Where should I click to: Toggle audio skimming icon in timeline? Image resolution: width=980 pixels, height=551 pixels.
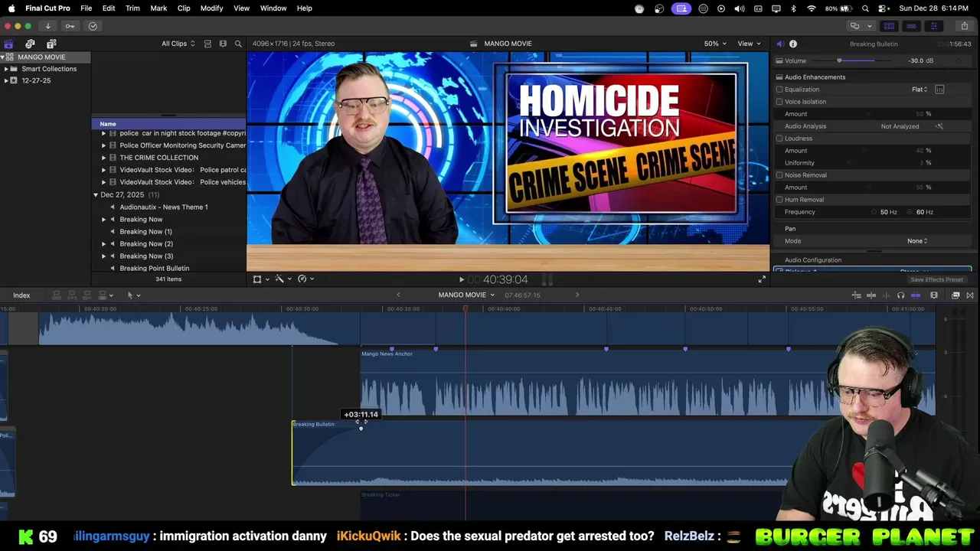pos(886,295)
